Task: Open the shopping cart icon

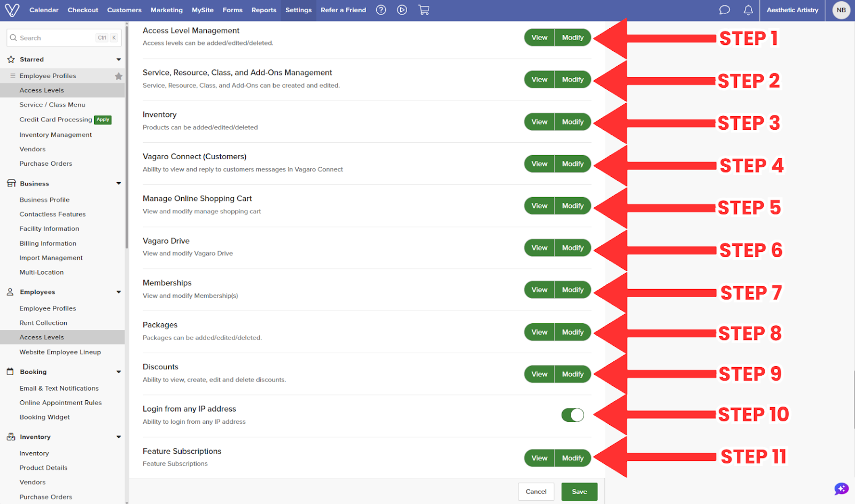Action: pos(424,10)
